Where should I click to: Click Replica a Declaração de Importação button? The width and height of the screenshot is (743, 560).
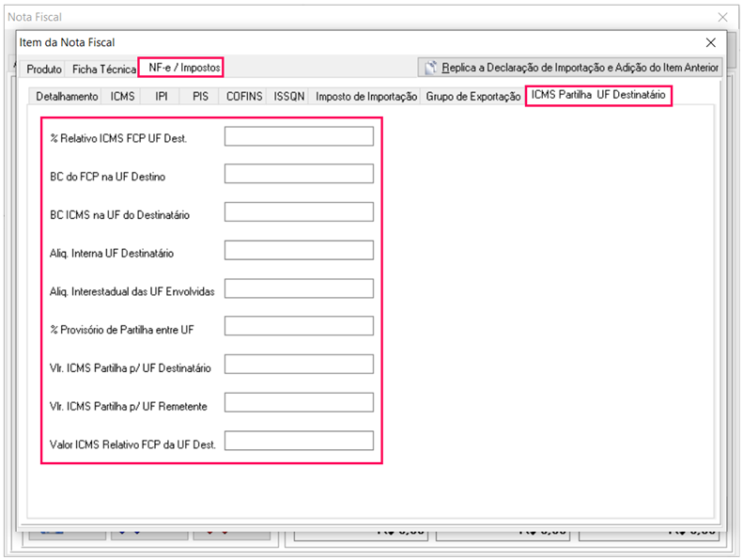pos(570,68)
